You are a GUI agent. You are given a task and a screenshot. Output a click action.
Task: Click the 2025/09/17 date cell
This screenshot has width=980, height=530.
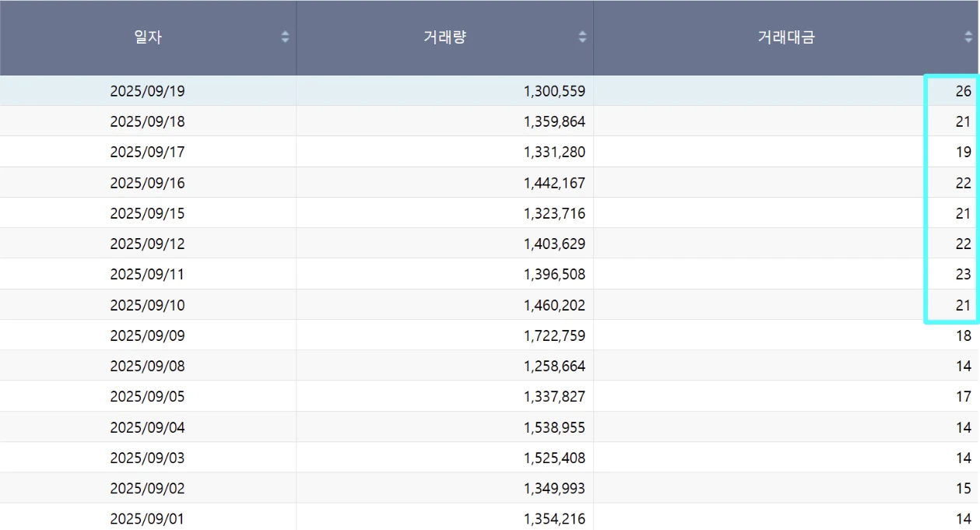point(148,152)
